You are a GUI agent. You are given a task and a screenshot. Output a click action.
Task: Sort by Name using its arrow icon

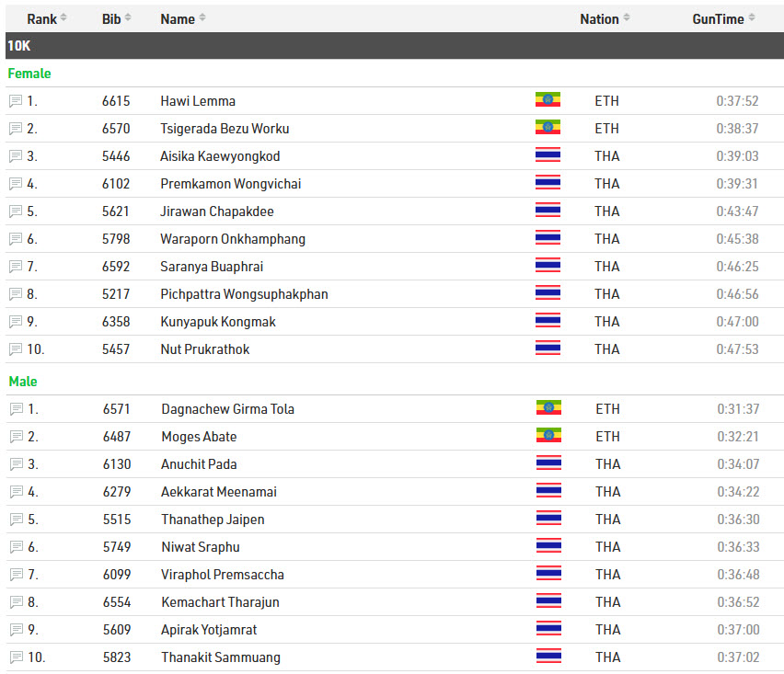pos(202,17)
